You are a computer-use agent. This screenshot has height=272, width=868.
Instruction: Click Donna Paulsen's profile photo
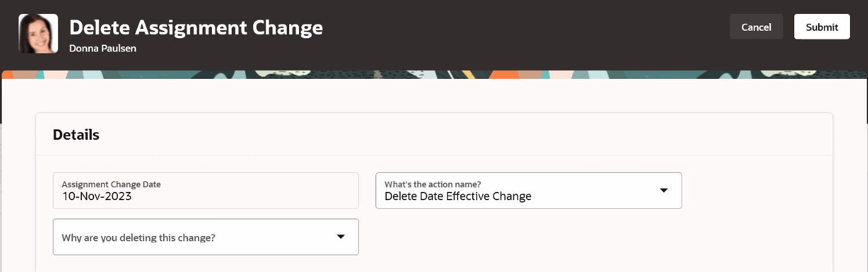(x=38, y=34)
